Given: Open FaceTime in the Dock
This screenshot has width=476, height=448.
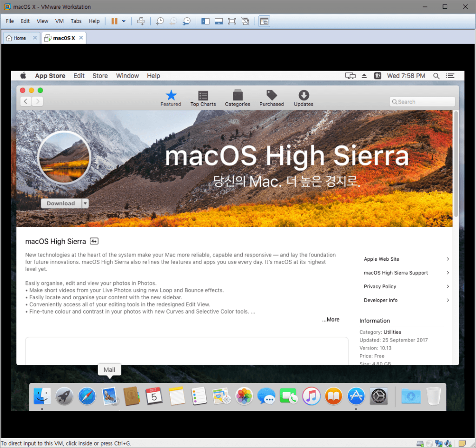Looking at the screenshot, I should pyautogui.click(x=289, y=396).
